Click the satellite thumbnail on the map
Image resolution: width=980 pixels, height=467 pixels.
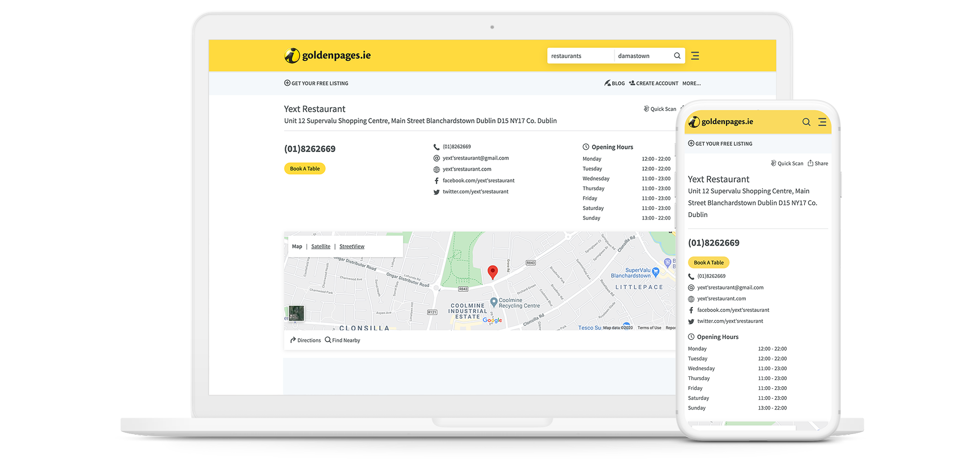pyautogui.click(x=296, y=313)
